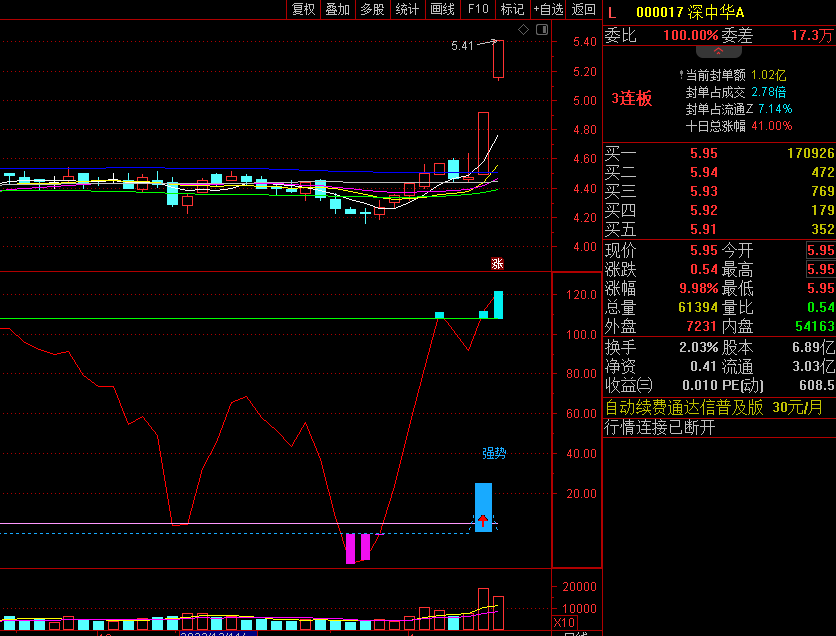The height and width of the screenshot is (636, 836).
Task: Click the 强势 indicator label
Action: point(494,453)
